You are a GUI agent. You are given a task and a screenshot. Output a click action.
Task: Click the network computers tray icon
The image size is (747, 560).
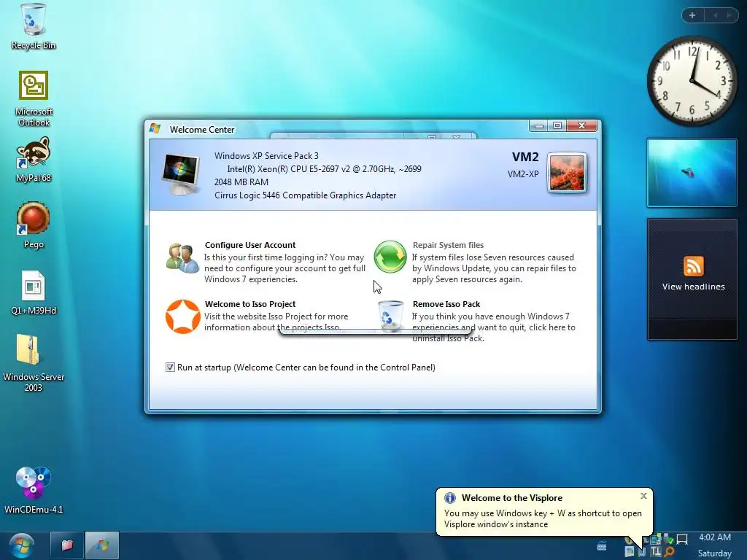click(x=656, y=540)
